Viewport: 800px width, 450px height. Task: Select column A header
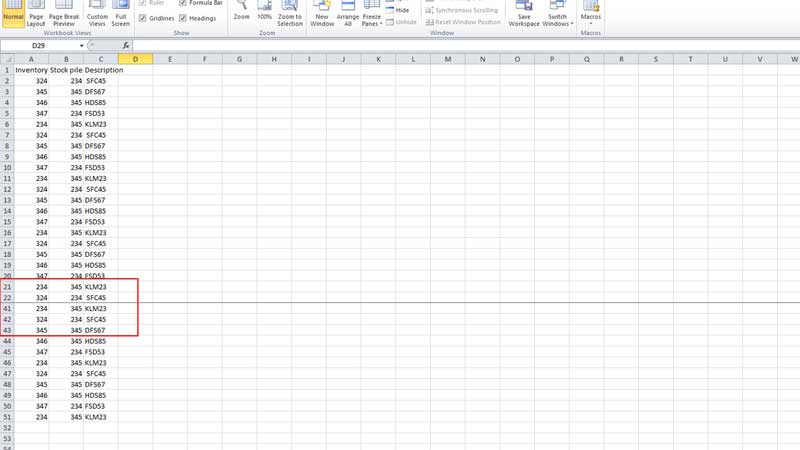[x=31, y=59]
